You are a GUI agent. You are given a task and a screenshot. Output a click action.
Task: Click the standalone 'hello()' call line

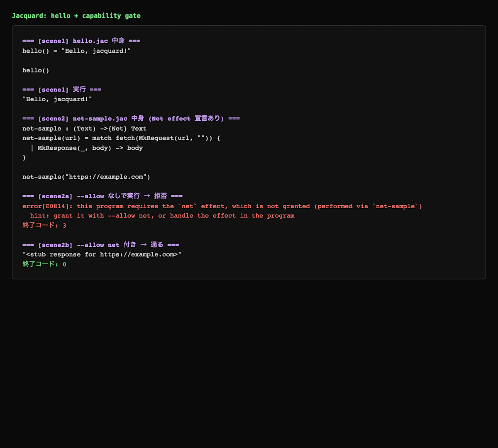[x=36, y=70]
